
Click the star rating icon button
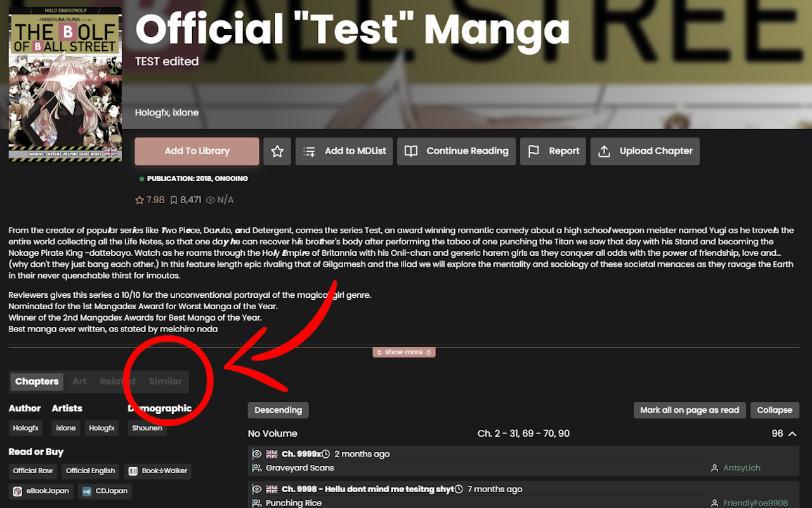(277, 151)
